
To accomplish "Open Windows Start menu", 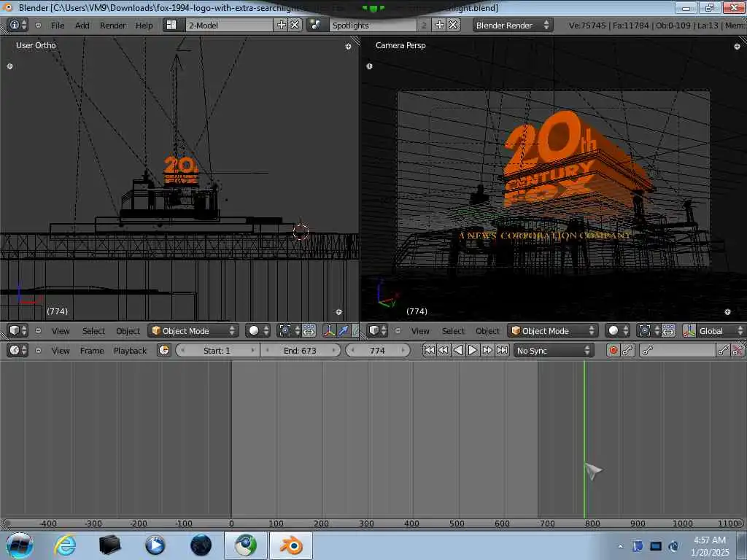I will pyautogui.click(x=19, y=545).
